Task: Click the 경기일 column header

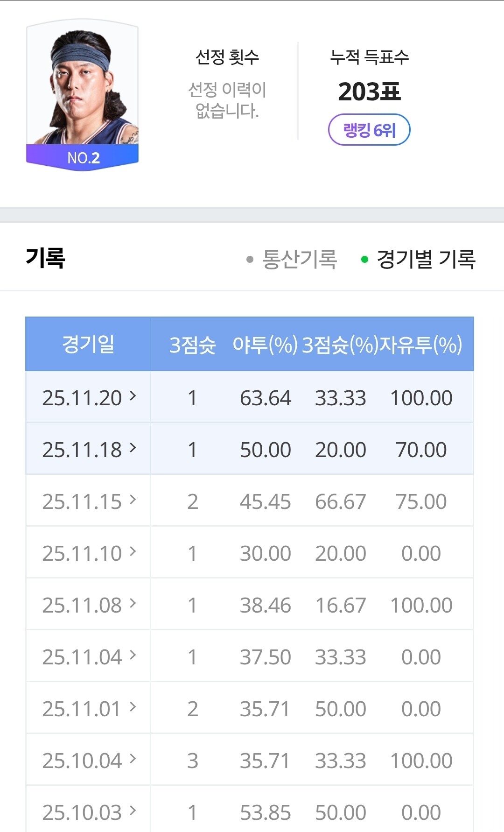Action: pos(88,345)
